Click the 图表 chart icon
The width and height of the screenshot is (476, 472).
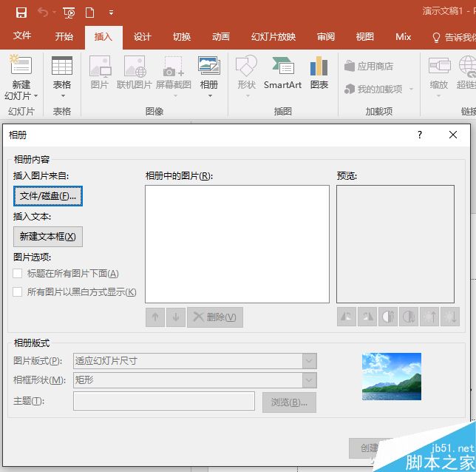point(319,66)
